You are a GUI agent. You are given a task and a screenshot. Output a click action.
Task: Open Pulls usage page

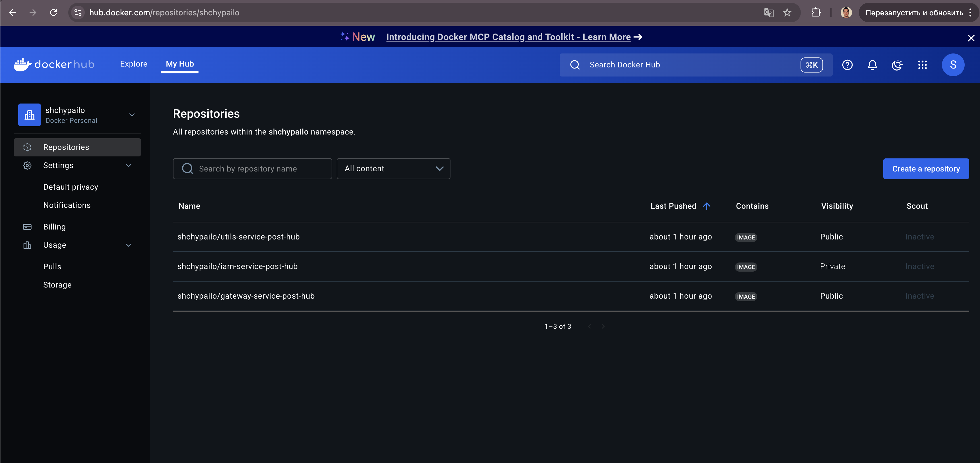[x=52, y=266]
